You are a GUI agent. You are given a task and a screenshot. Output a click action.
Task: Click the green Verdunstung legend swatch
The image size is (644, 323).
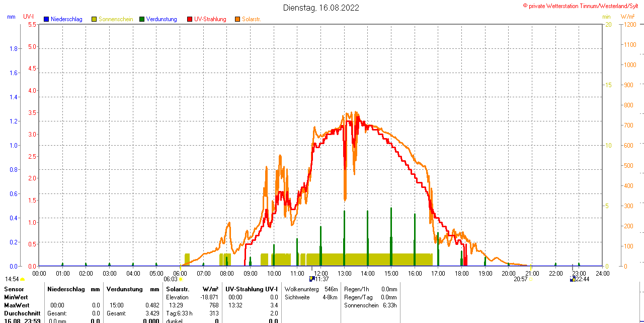click(x=142, y=19)
